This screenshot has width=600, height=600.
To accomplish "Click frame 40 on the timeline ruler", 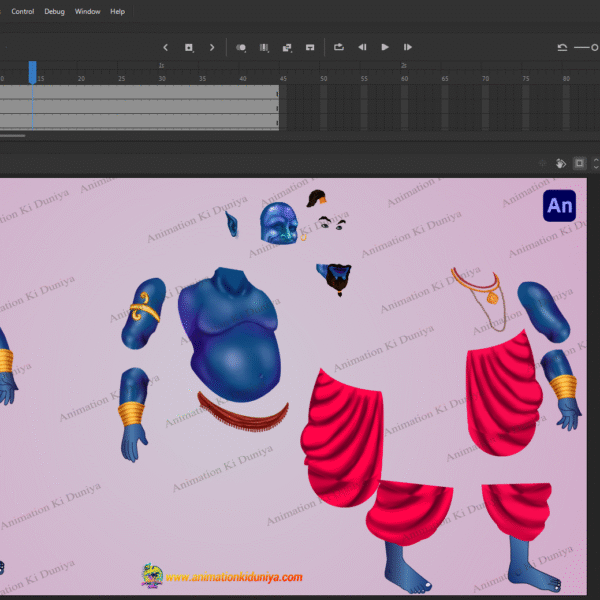I will tap(243, 78).
